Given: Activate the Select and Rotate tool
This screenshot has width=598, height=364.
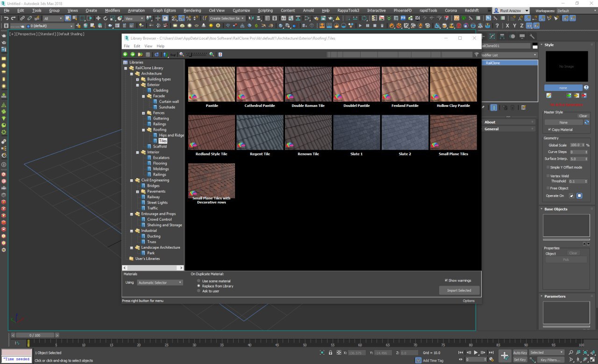Looking at the screenshot, I should [x=106, y=18].
